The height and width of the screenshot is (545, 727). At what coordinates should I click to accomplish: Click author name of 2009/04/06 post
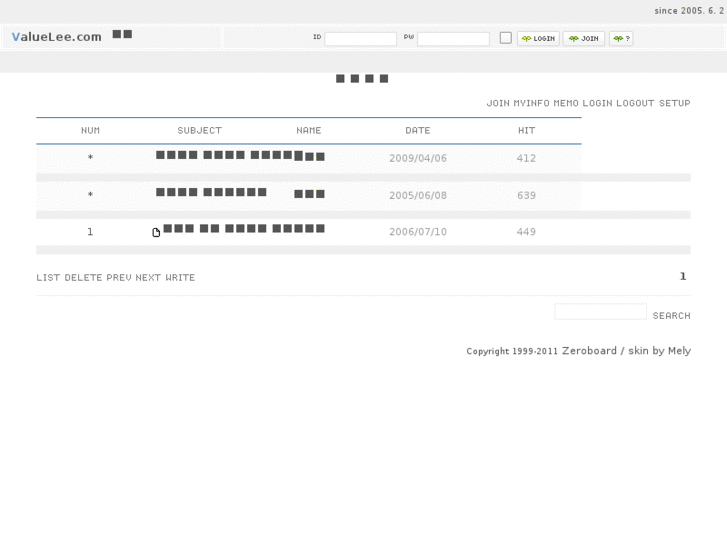pyautogui.click(x=310, y=156)
